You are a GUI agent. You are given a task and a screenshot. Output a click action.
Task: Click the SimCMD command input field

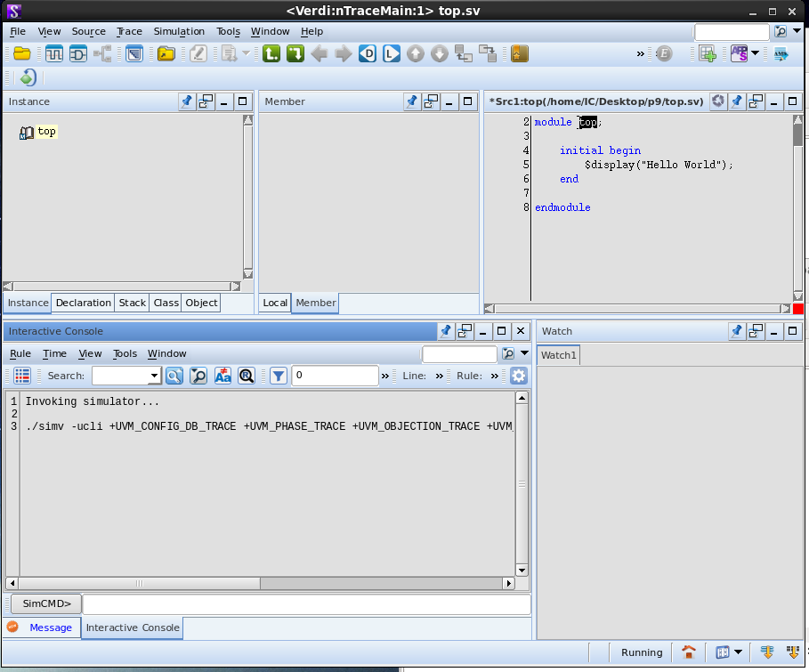pyautogui.click(x=306, y=603)
